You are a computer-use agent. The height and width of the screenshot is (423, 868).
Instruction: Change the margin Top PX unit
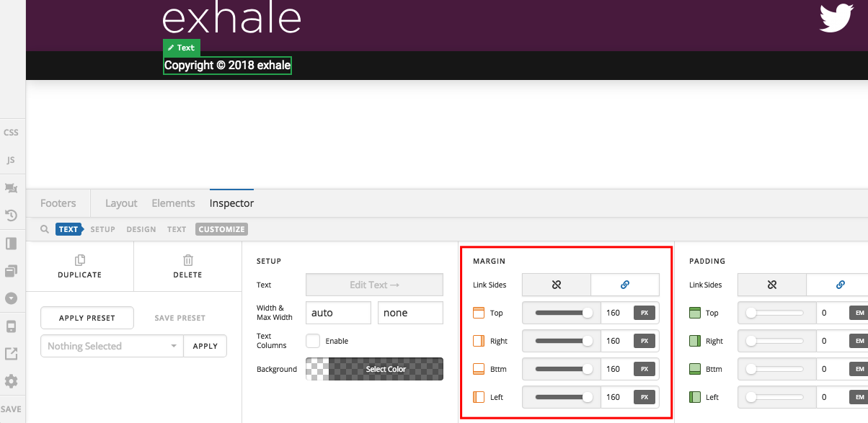pyautogui.click(x=645, y=313)
